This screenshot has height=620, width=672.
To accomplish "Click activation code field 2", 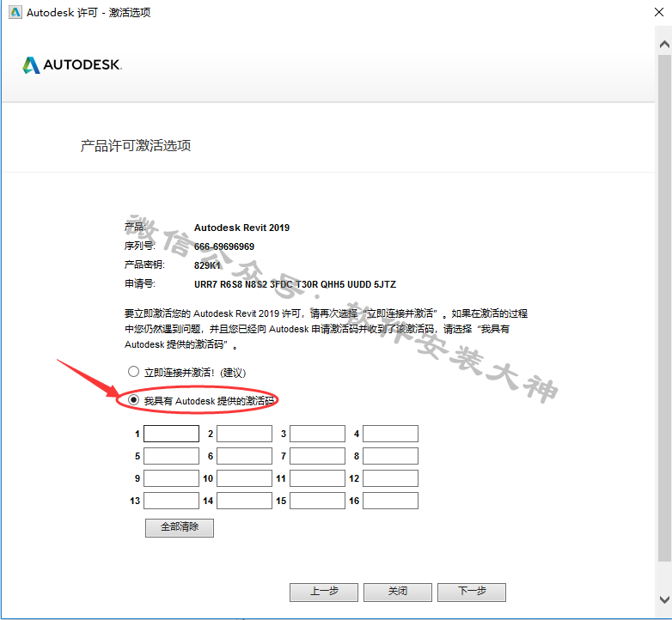I will pyautogui.click(x=244, y=434).
